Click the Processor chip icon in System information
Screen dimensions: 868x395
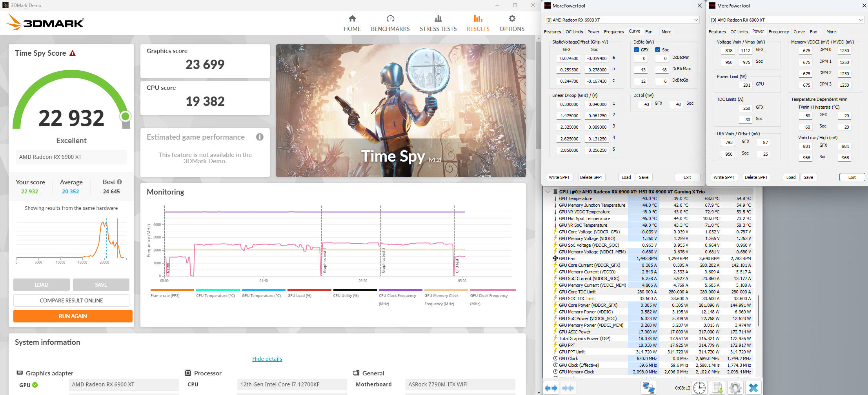(188, 373)
